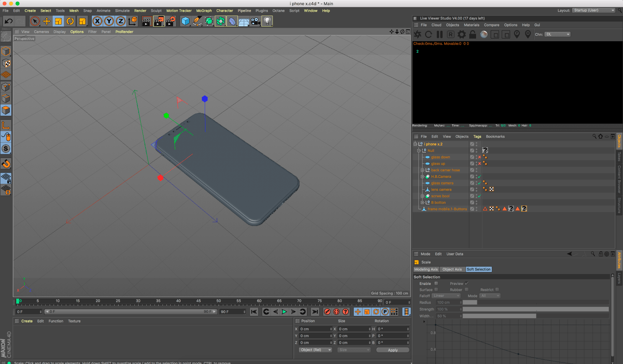Image resolution: width=623 pixels, height=364 pixels.
Task: Toggle the Rubber checkbox
Action: [467, 290]
